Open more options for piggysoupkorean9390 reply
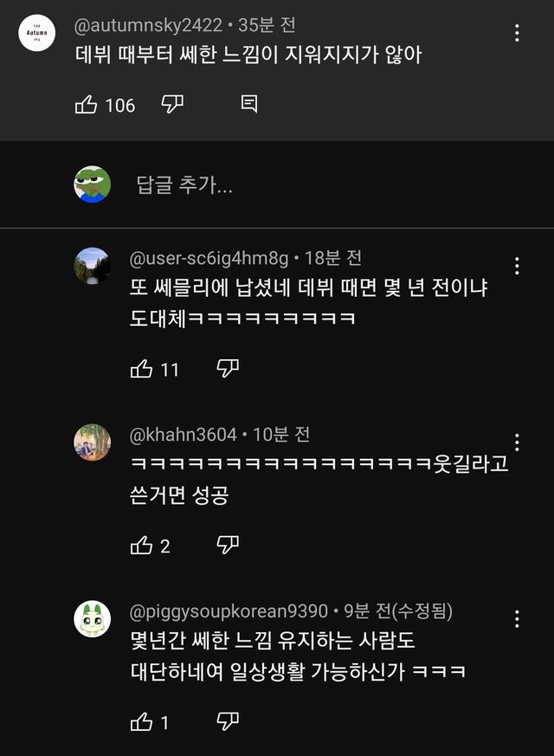 coord(517,618)
